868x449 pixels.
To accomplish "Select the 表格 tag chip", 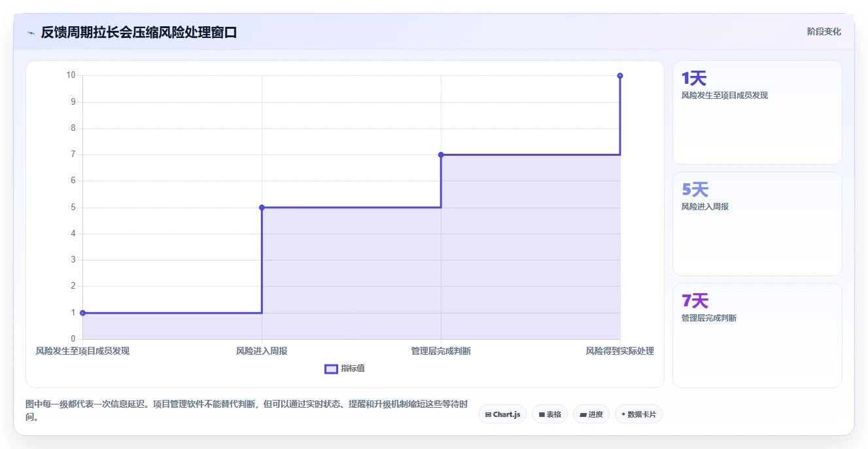I will coord(550,414).
